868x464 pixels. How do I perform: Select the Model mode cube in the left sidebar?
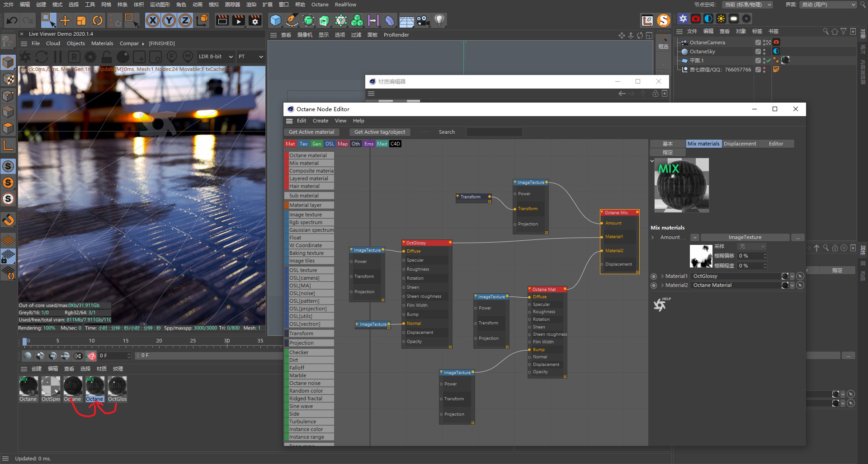pos(8,62)
